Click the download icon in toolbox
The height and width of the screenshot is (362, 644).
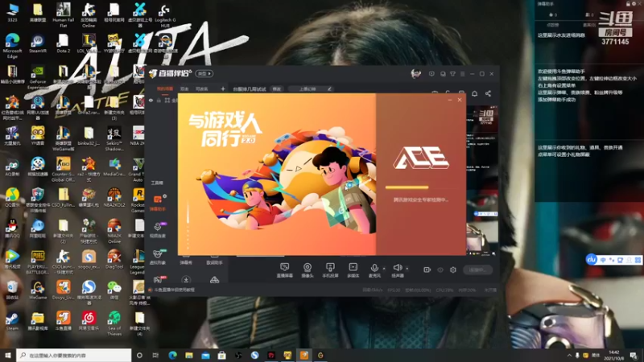186,280
